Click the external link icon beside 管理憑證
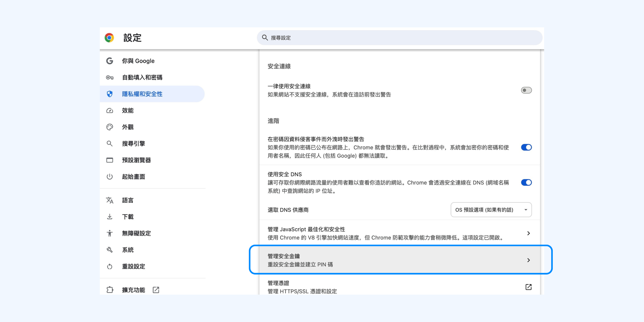Image resolution: width=644 pixels, height=322 pixels. coord(528,287)
